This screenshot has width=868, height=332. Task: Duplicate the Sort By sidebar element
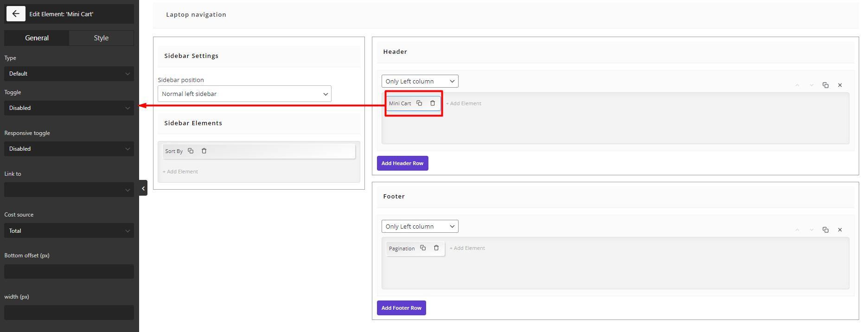coord(191,151)
